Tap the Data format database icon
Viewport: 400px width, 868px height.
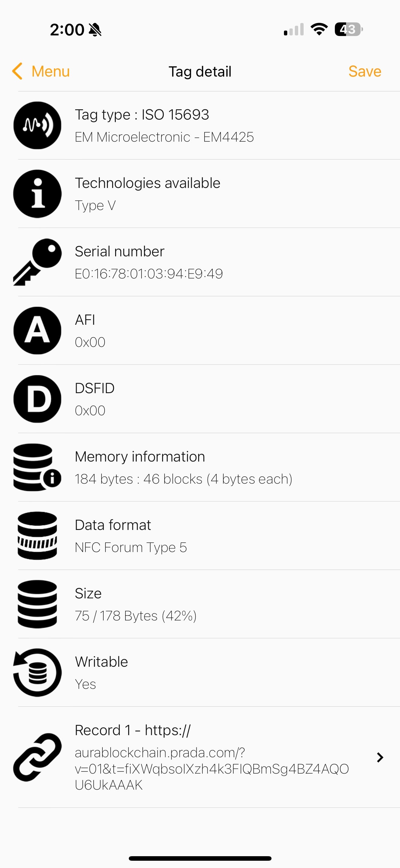pos(38,536)
